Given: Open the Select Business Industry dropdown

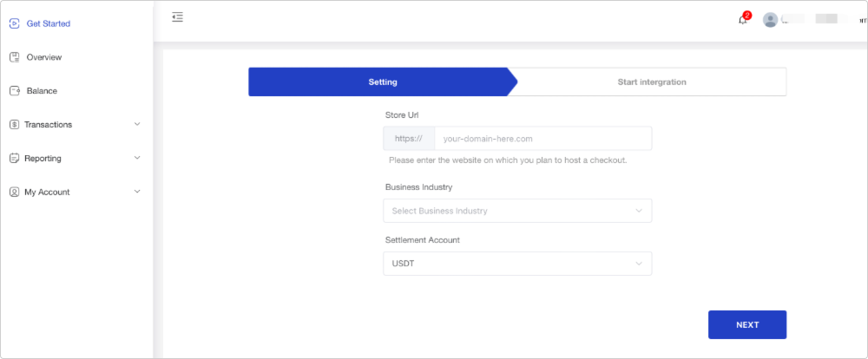Looking at the screenshot, I should click(517, 211).
